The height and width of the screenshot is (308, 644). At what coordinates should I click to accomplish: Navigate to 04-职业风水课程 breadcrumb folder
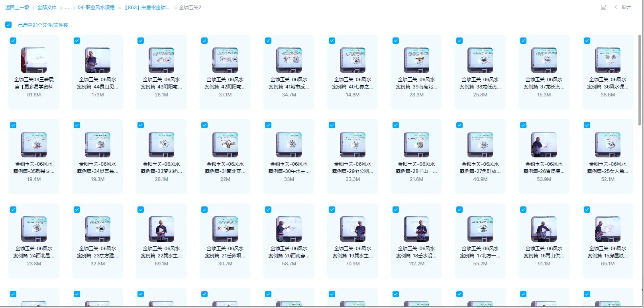[x=96, y=8]
